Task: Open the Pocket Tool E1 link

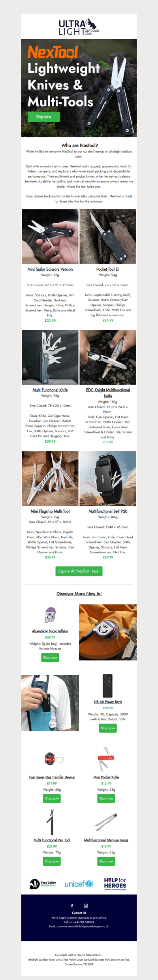Action: [108, 269]
